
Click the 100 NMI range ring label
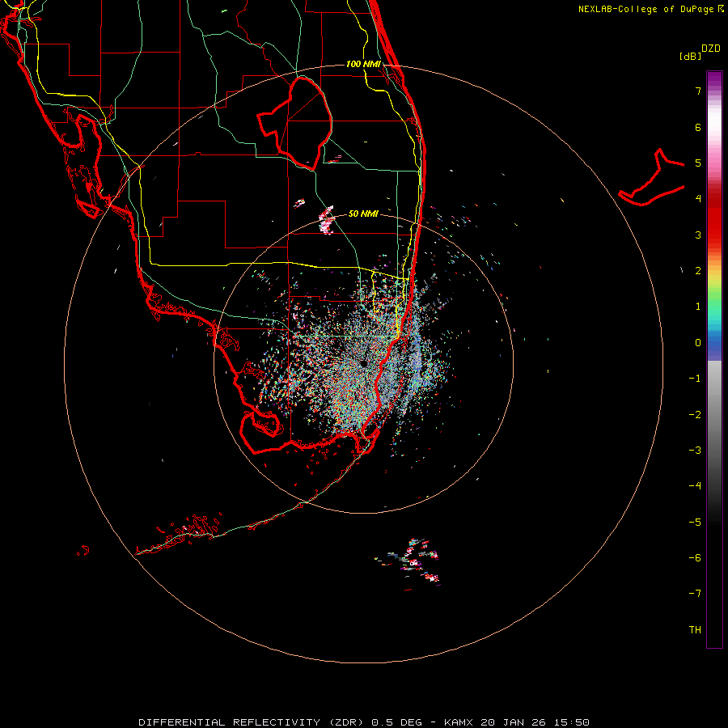click(x=363, y=64)
